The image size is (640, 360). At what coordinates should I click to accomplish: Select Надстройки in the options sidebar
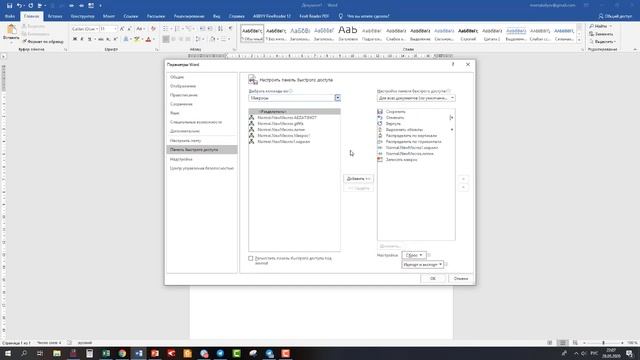pyautogui.click(x=202, y=159)
